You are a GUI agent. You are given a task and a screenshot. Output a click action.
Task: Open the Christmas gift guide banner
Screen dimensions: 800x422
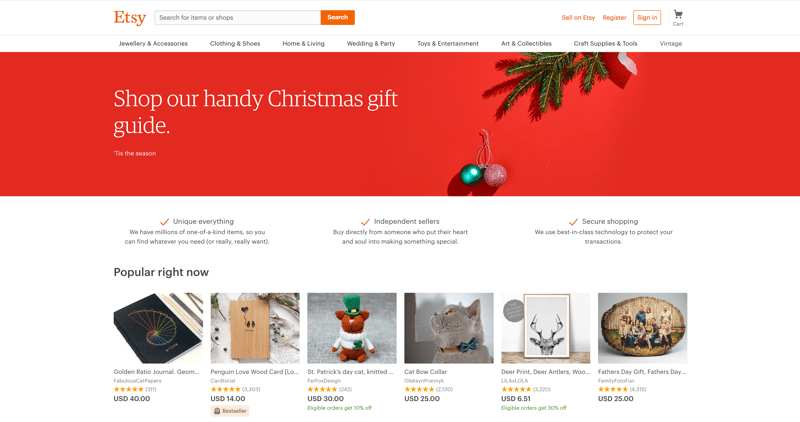tap(400, 124)
